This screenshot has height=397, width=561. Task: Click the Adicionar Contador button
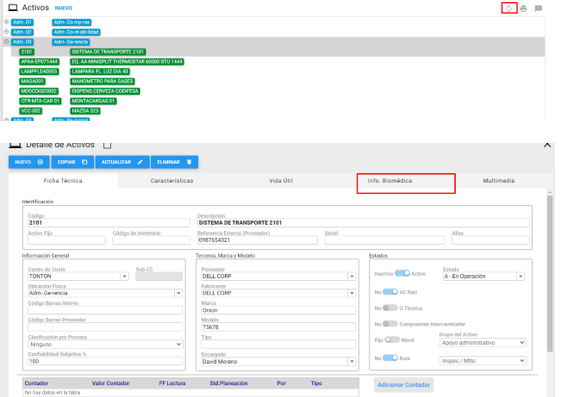point(404,385)
